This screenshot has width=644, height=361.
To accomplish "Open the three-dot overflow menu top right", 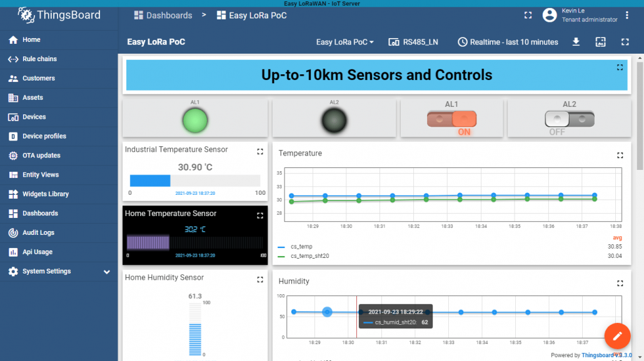I will pos(627,15).
